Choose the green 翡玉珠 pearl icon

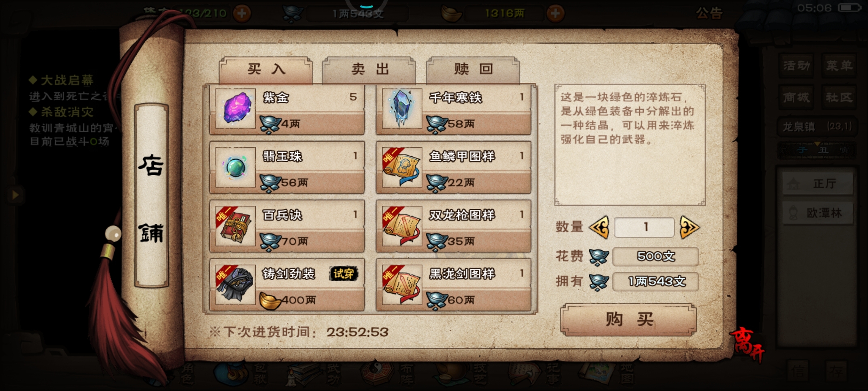coord(235,167)
